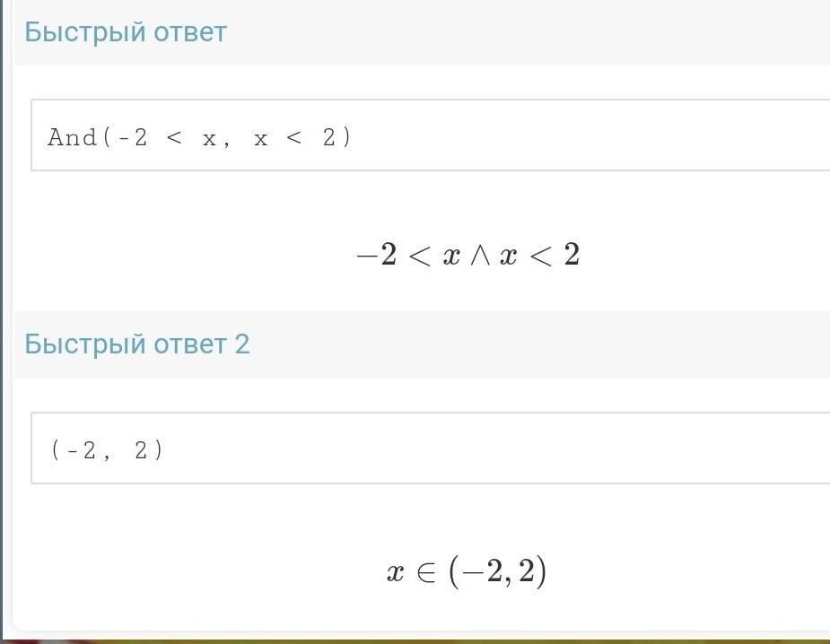830x644 pixels.
Task: Click the digit "2" ending the second heading
Action: tap(241, 344)
